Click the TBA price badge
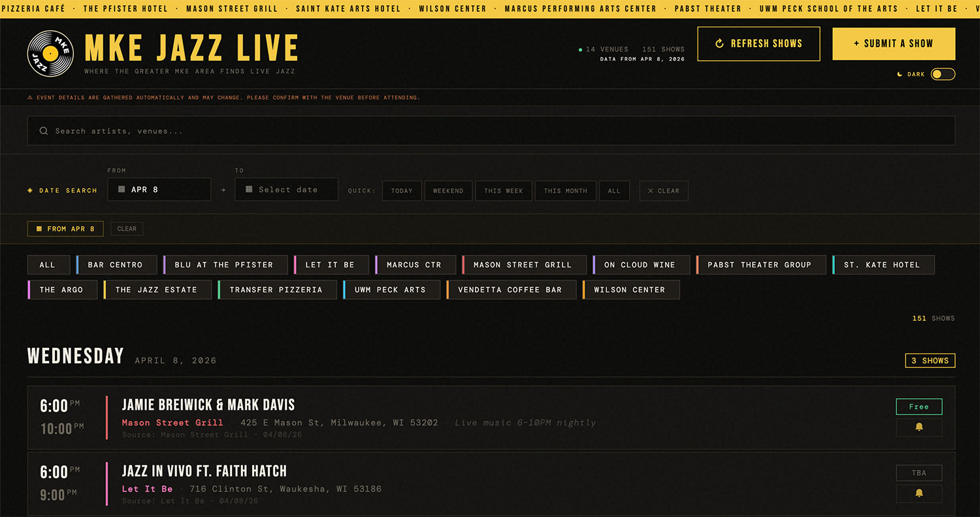The width and height of the screenshot is (980, 517). click(919, 473)
